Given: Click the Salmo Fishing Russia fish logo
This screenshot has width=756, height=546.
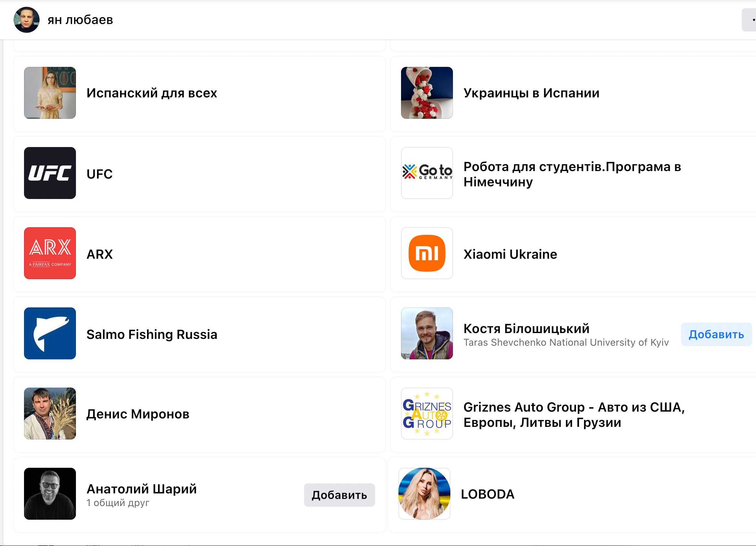Looking at the screenshot, I should pyautogui.click(x=50, y=333).
